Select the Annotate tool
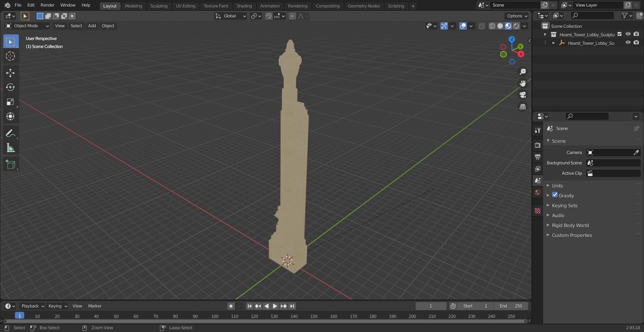 pyautogui.click(x=10, y=134)
